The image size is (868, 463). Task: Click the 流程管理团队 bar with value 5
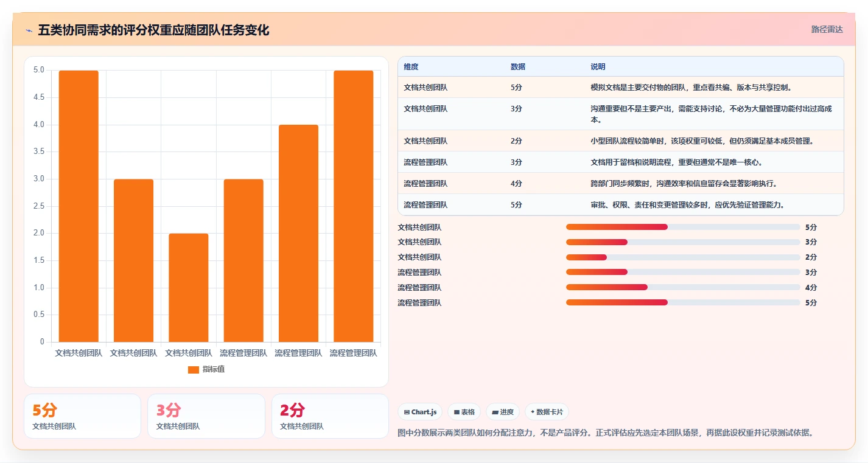tap(354, 206)
